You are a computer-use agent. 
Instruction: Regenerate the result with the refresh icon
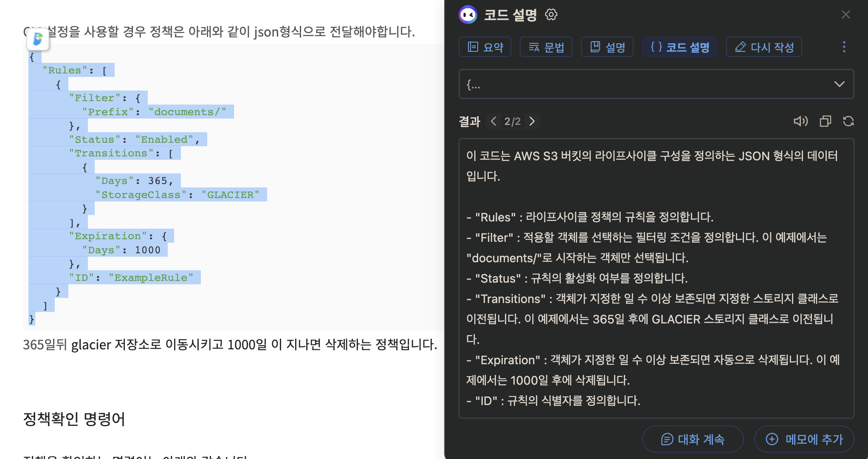pyautogui.click(x=848, y=122)
